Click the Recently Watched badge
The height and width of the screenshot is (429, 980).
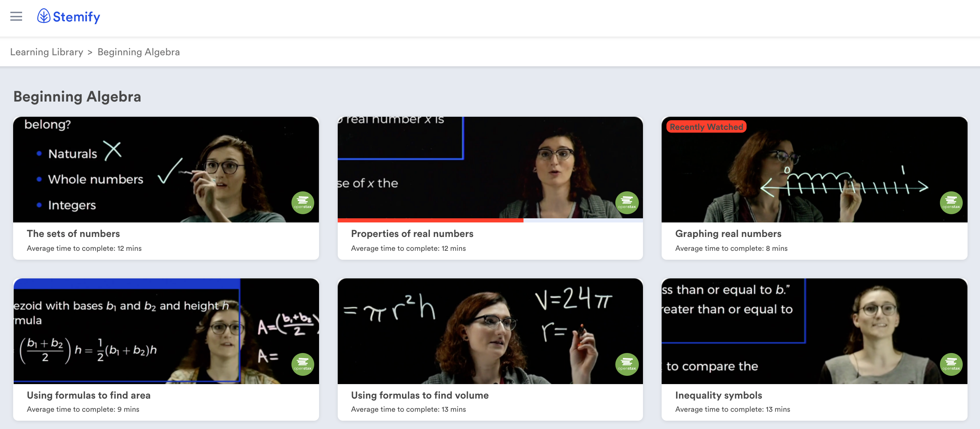pos(706,127)
